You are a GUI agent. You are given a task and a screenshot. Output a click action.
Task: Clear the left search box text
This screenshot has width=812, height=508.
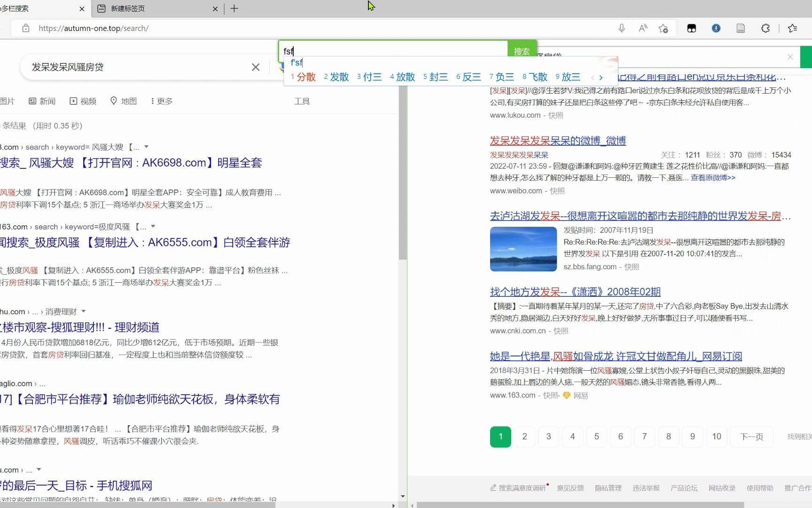(x=256, y=67)
